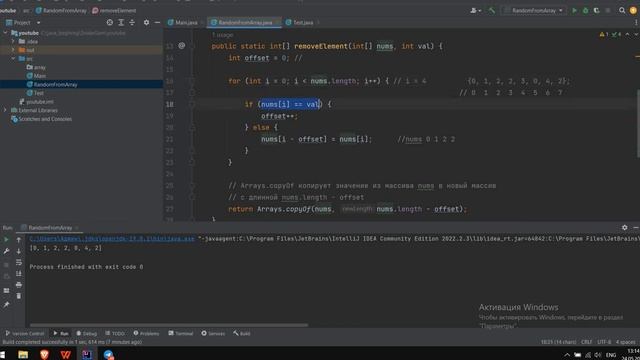Viewport: 640px width, 360px height.
Task: Expand the out folder
Action: [13, 50]
